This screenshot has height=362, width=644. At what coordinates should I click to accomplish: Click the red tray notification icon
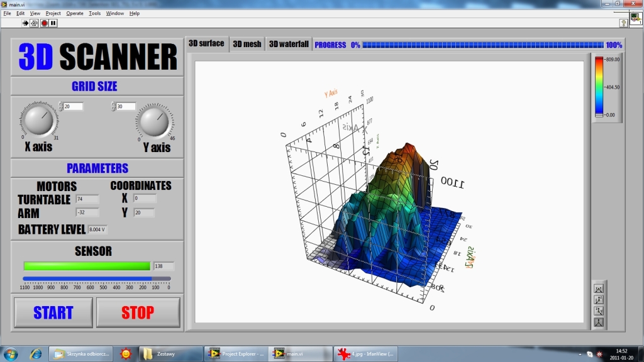coord(599,354)
